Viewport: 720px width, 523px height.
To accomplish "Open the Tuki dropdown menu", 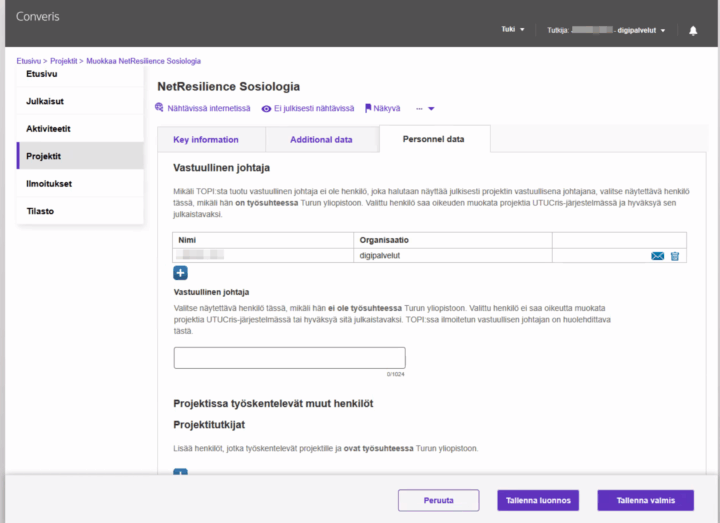I will pyautogui.click(x=512, y=29).
